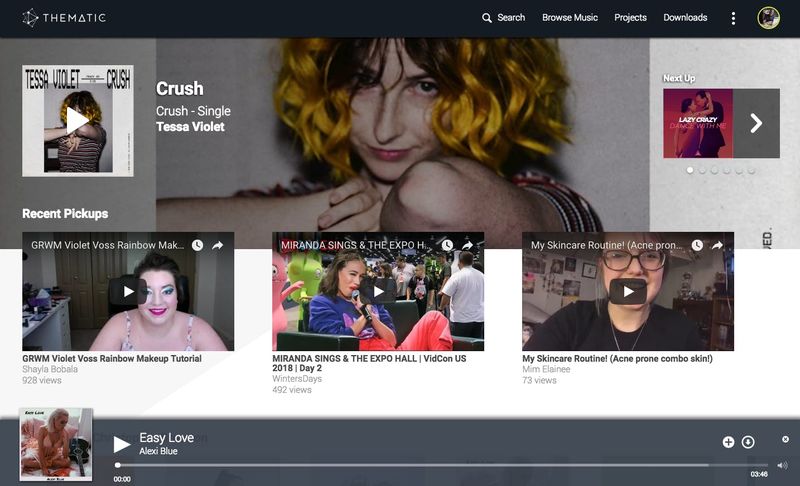Open the Search menu item
Viewport: 800px width, 486px height.
click(x=511, y=17)
